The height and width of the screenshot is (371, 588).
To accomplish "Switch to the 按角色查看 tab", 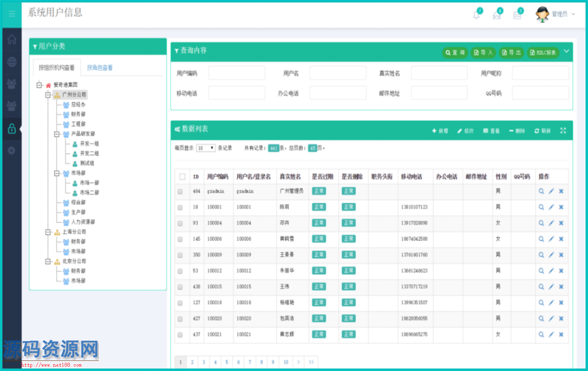I will (x=100, y=68).
